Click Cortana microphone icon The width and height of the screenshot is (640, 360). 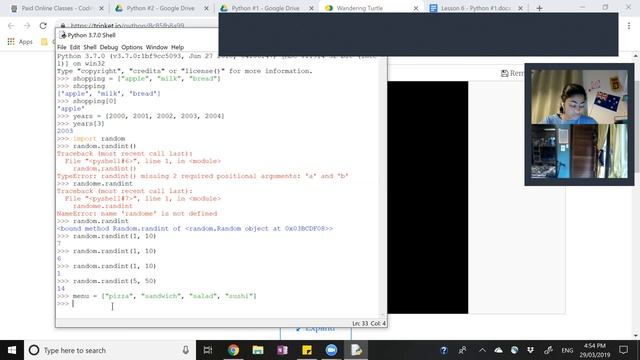pyautogui.click(x=185, y=350)
